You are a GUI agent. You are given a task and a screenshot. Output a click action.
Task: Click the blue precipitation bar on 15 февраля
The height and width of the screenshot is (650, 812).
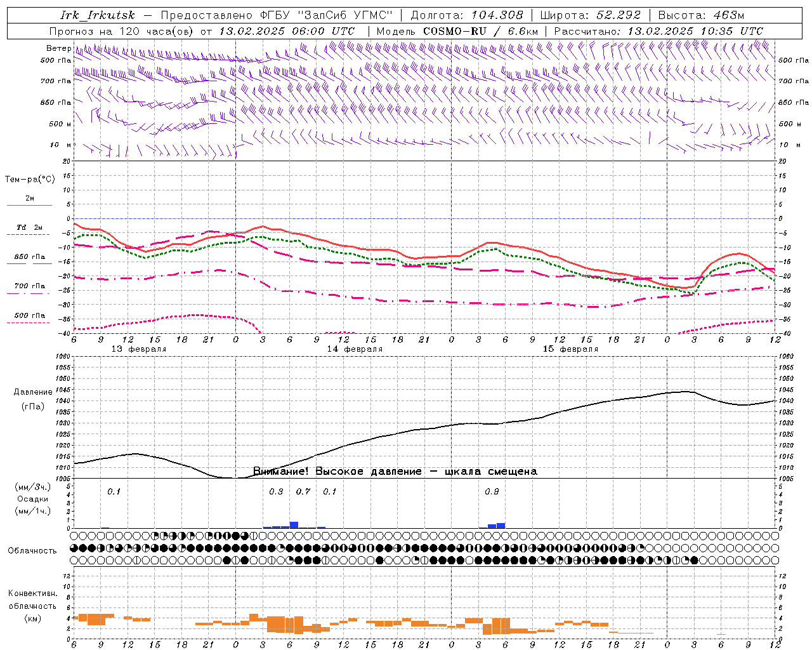[501, 526]
